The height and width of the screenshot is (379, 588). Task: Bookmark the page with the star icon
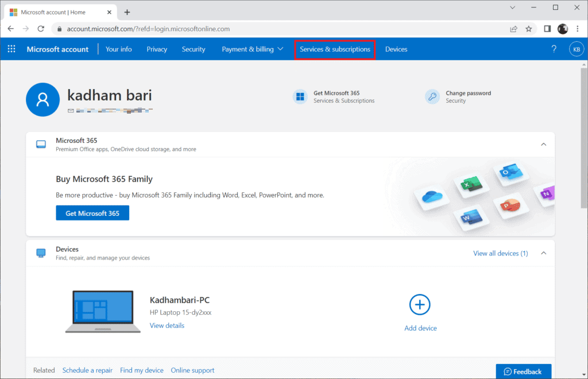529,28
